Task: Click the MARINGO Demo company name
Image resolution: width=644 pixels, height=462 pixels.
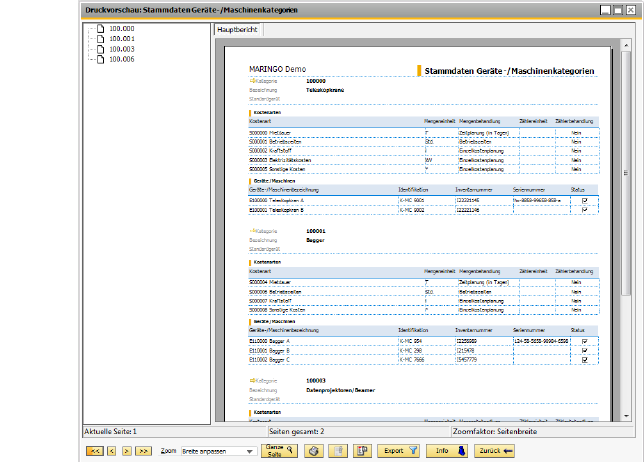Action: pyautogui.click(x=278, y=69)
